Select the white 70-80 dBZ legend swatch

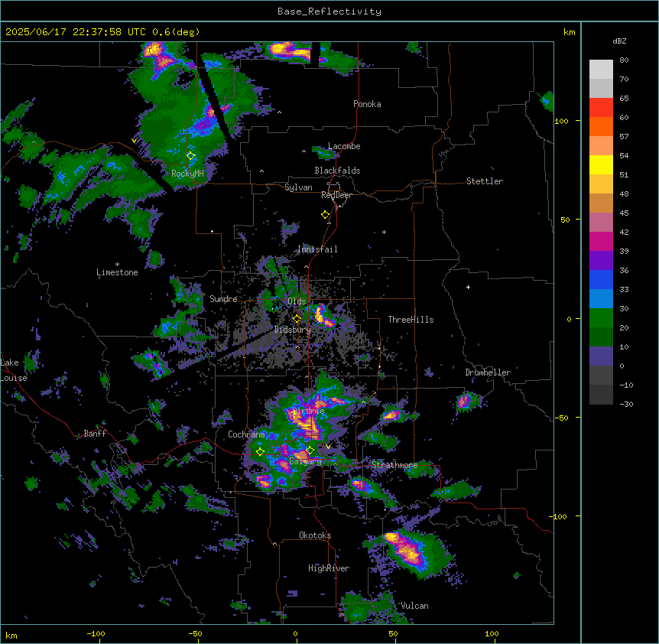tap(601, 70)
